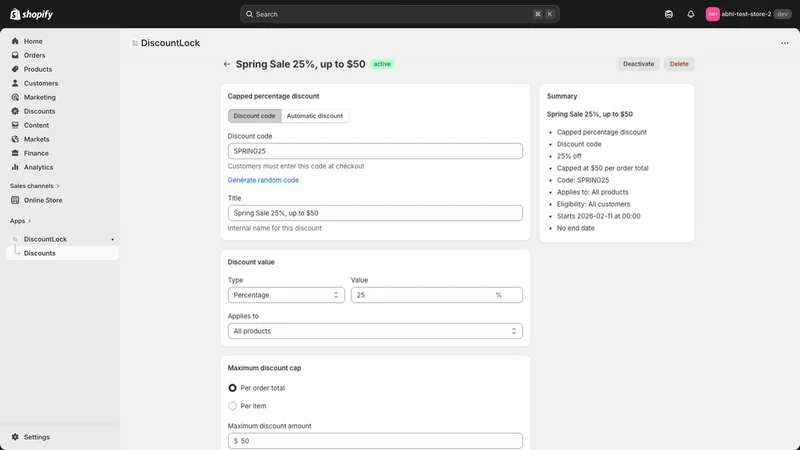Click the Online Store icon
This screenshot has height=450, width=800.
click(x=15, y=200)
